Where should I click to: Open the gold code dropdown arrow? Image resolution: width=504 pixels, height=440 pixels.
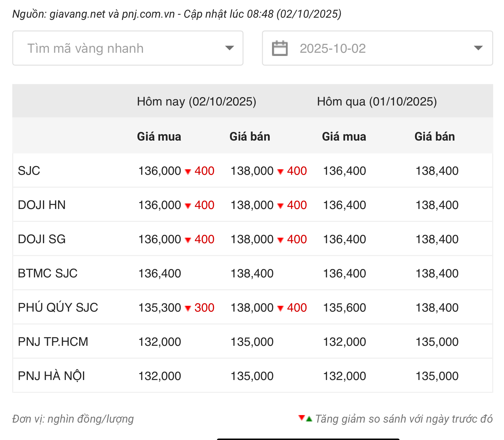click(x=229, y=48)
